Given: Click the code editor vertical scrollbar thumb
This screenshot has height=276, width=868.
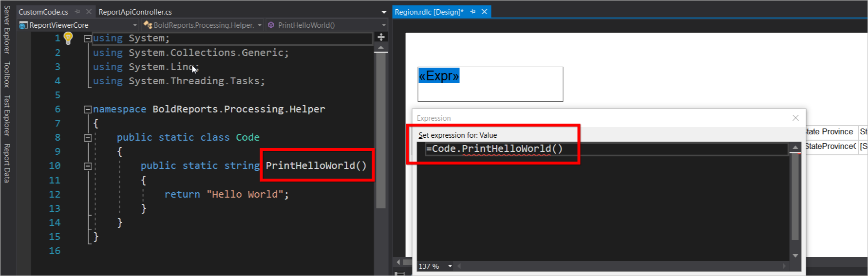Looking at the screenshot, I should click(x=381, y=130).
